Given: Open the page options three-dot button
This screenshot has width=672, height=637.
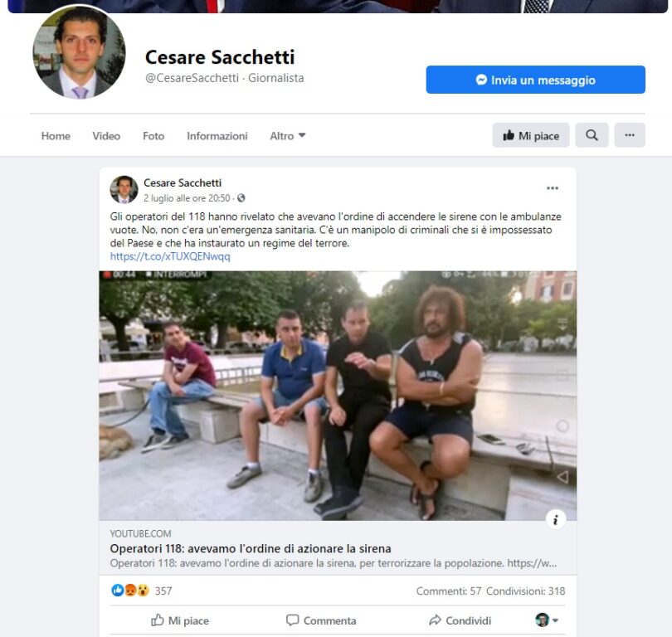Looking at the screenshot, I should pyautogui.click(x=630, y=135).
